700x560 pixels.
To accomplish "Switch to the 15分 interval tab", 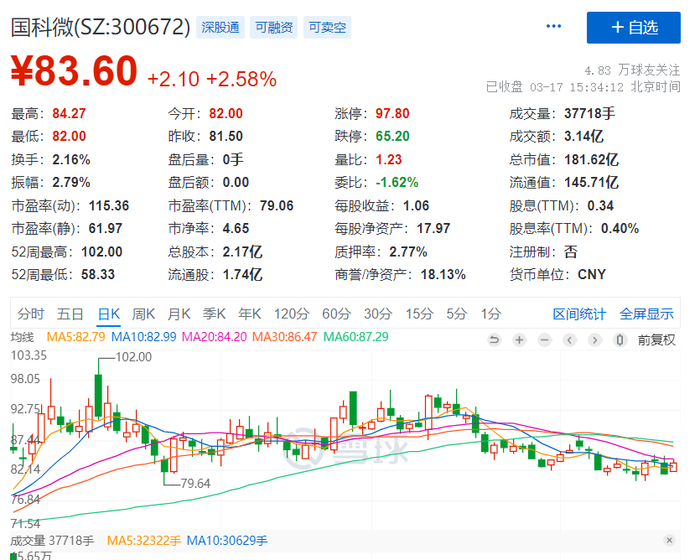I will [419, 314].
